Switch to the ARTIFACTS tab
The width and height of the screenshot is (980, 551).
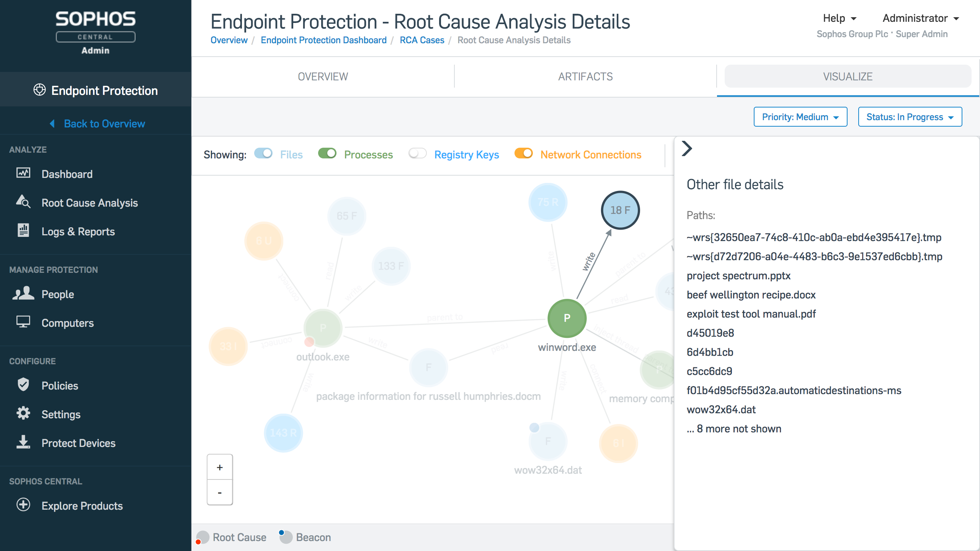pos(585,77)
